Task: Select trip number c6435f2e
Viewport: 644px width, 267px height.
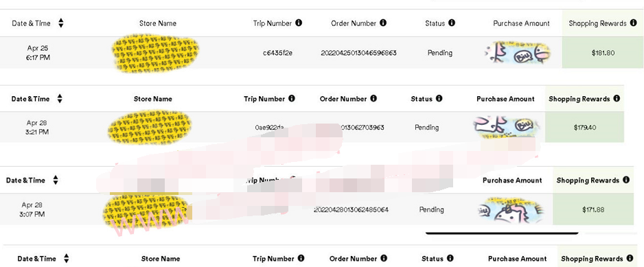Action: (277, 53)
